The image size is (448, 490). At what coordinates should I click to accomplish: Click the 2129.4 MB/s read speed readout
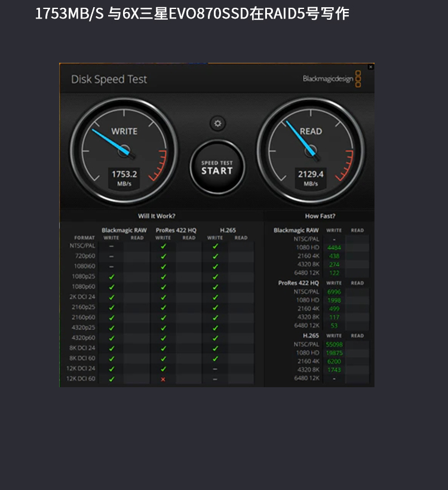(x=311, y=178)
